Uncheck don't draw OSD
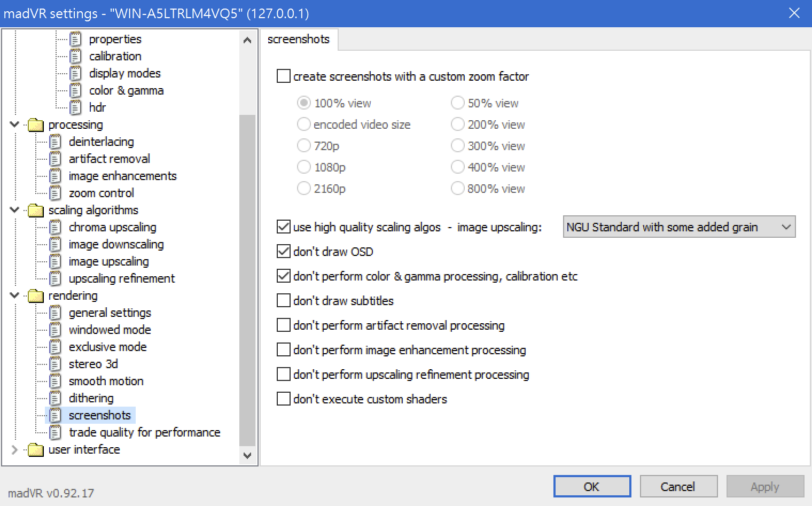This screenshot has width=812, height=506. point(284,251)
